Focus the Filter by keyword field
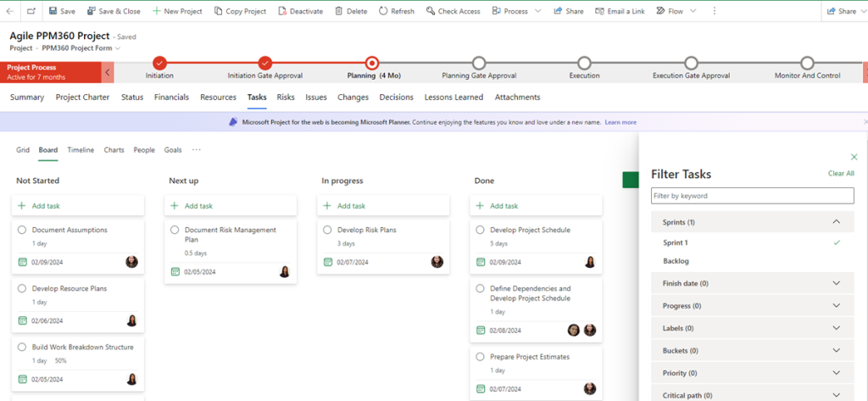The width and height of the screenshot is (868, 401). coord(753,196)
